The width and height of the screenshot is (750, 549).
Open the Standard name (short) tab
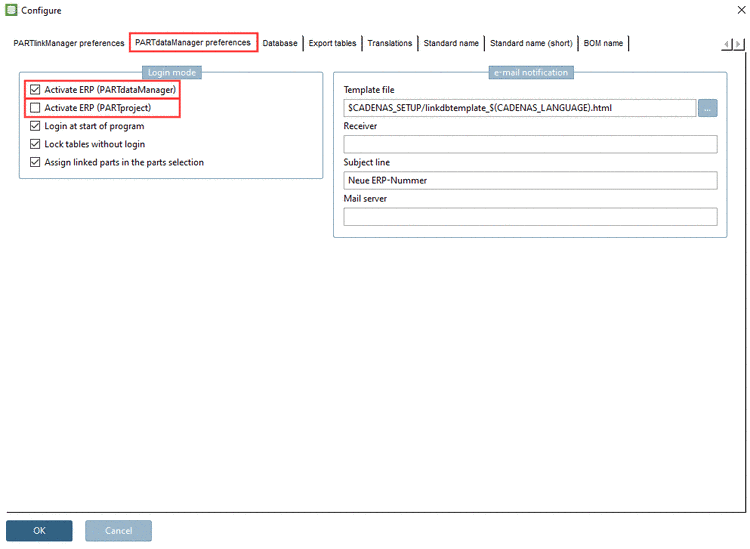click(x=531, y=43)
